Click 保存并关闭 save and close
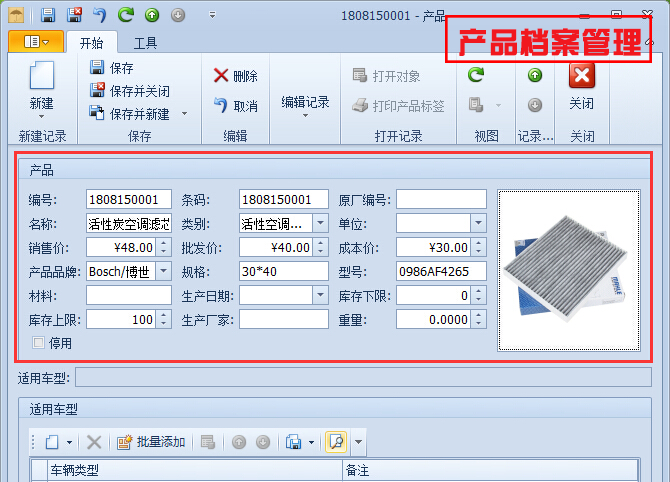This screenshot has height=482, width=670. pos(129,91)
